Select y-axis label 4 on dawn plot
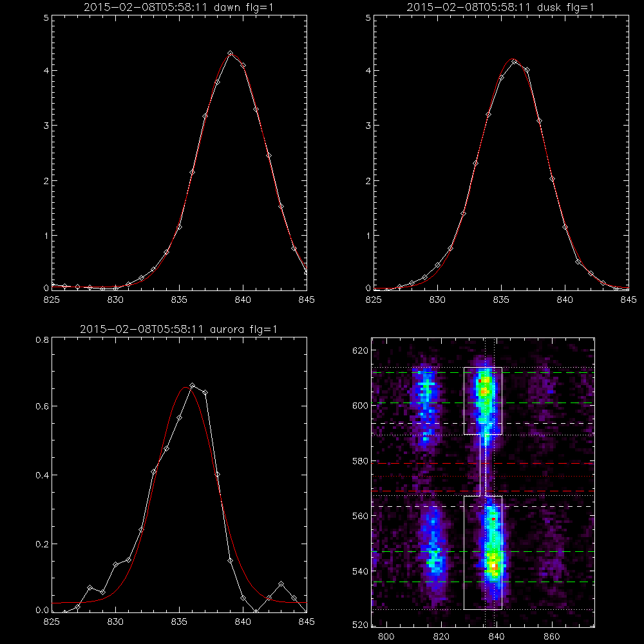Image resolution: width=644 pixels, height=644 pixels. [46, 71]
